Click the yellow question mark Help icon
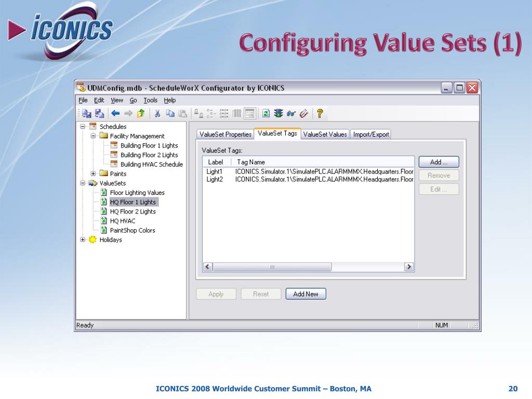The width and height of the screenshot is (532, 399). (320, 114)
